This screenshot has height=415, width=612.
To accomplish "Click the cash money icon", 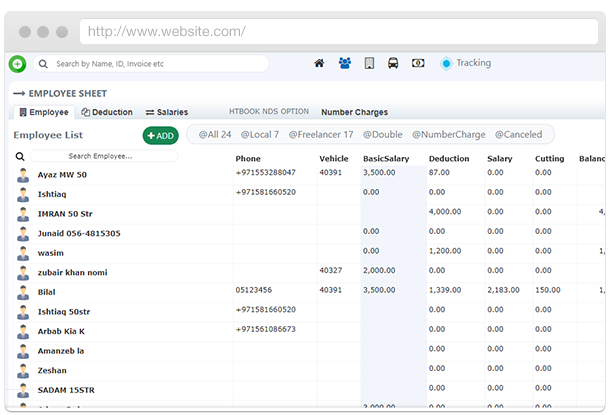I will point(418,63).
